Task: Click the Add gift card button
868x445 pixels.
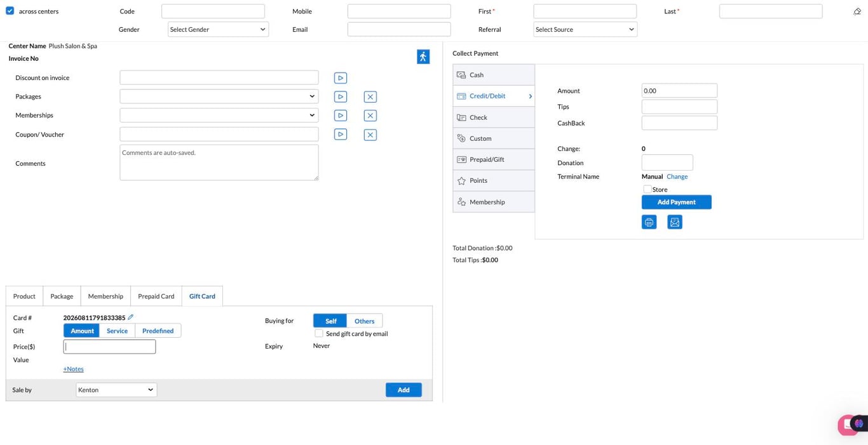Action: [x=403, y=390]
